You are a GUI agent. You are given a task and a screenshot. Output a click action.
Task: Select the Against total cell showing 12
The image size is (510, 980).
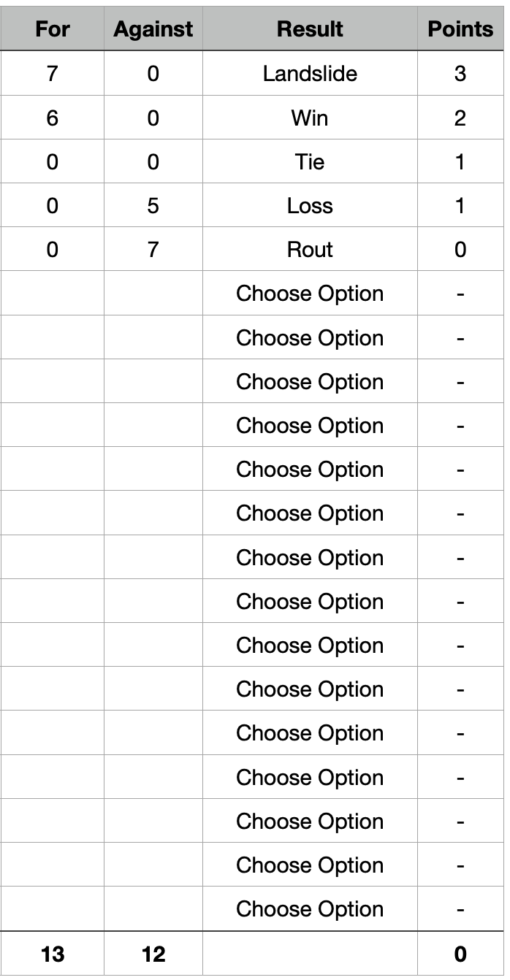click(153, 954)
